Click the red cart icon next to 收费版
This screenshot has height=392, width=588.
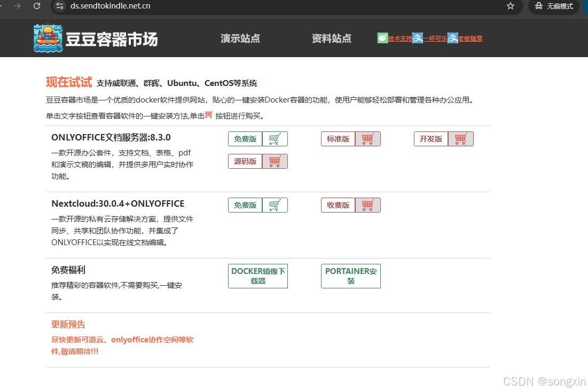[367, 205]
